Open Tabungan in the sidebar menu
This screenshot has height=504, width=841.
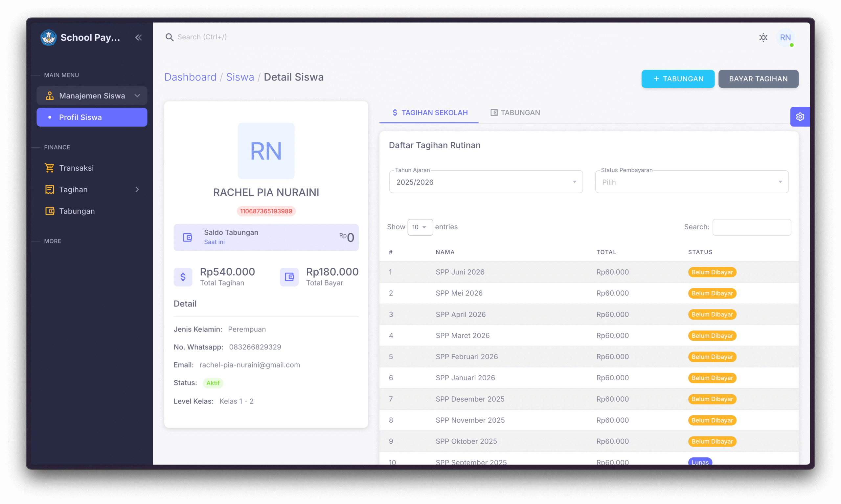77,211
